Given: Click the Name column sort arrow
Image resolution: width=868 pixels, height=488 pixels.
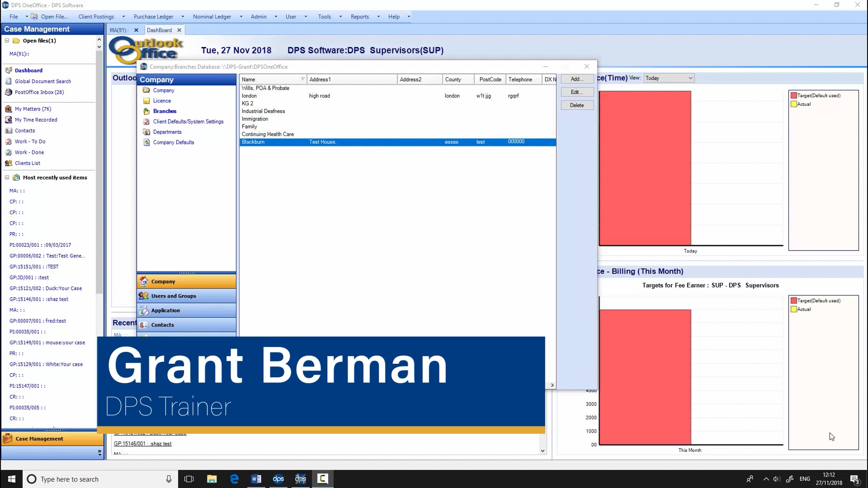Looking at the screenshot, I should 303,79.
